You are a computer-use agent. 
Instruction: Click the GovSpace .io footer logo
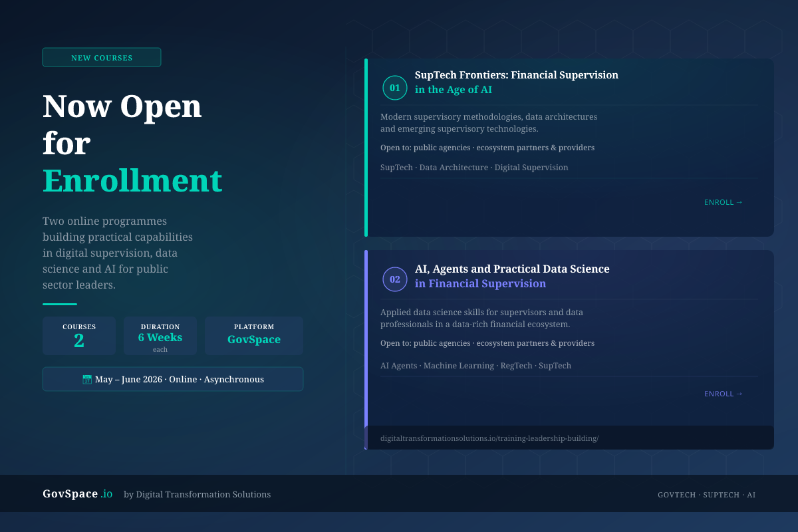pyautogui.click(x=78, y=494)
